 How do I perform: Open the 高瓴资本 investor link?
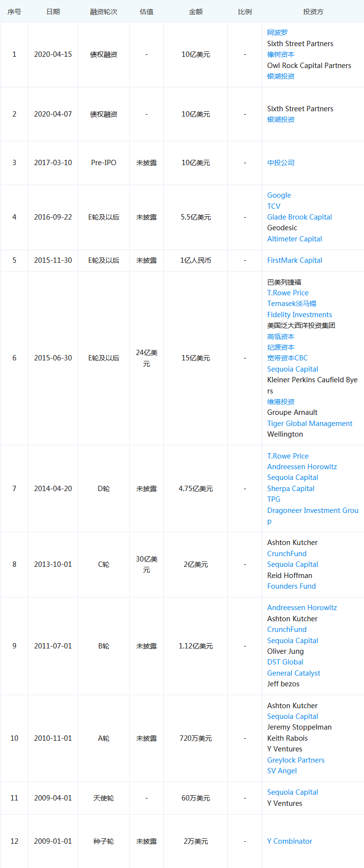click(280, 337)
